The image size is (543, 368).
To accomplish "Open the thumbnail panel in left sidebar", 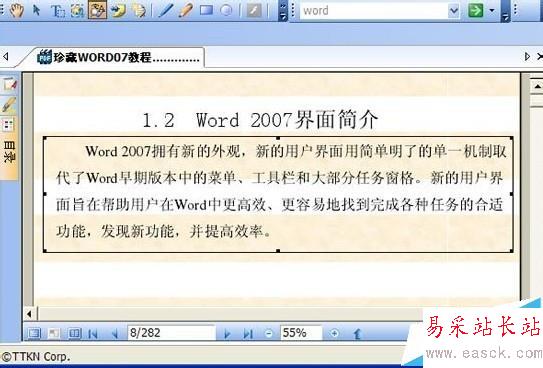I will tap(8, 125).
